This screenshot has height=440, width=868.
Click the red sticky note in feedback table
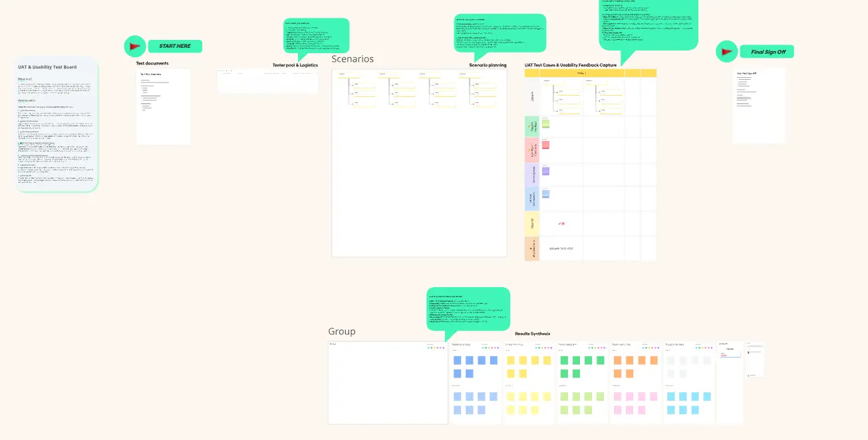(x=546, y=145)
